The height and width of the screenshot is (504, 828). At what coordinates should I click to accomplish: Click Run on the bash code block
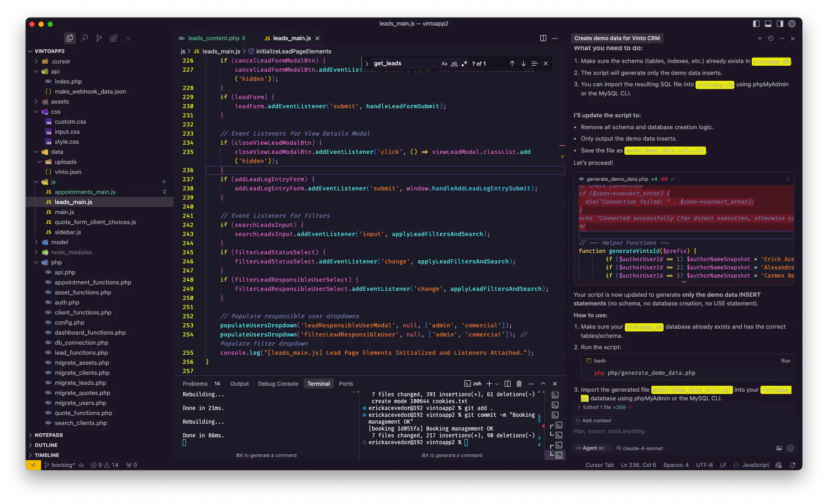[x=786, y=361]
